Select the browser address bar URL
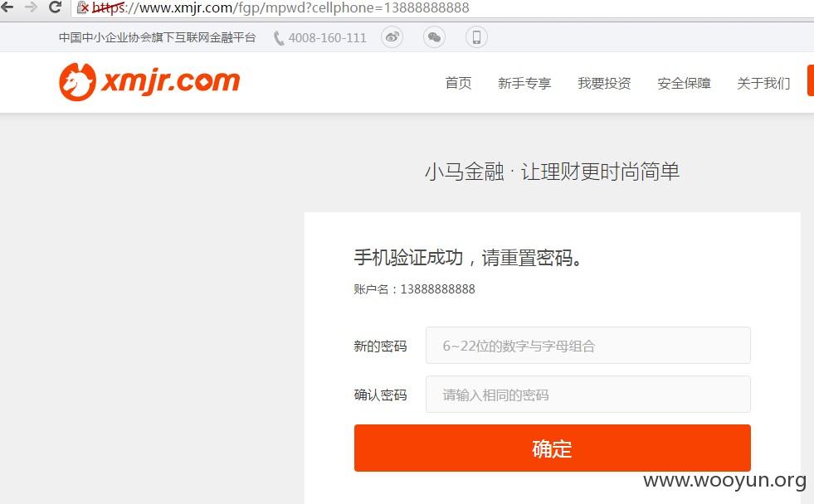Screen dimensions: 814x504 pos(280,7)
